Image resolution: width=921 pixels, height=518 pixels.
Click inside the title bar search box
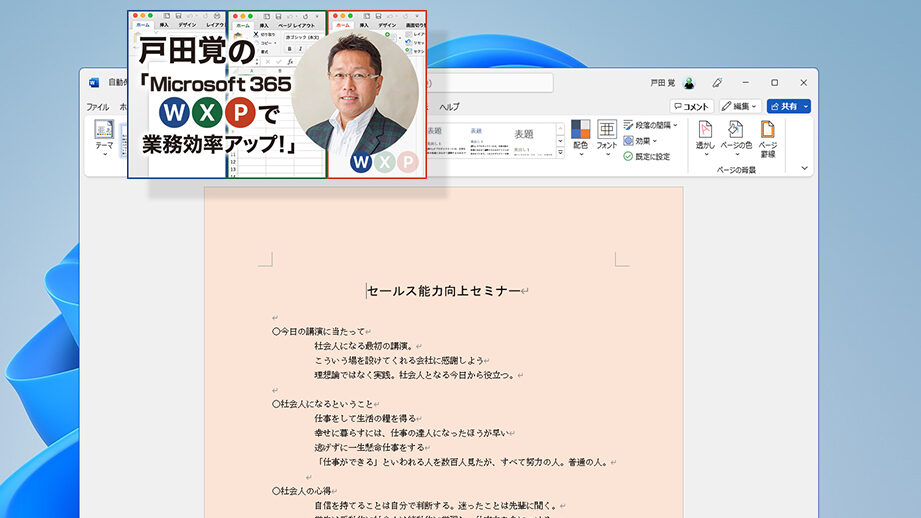[x=490, y=83]
